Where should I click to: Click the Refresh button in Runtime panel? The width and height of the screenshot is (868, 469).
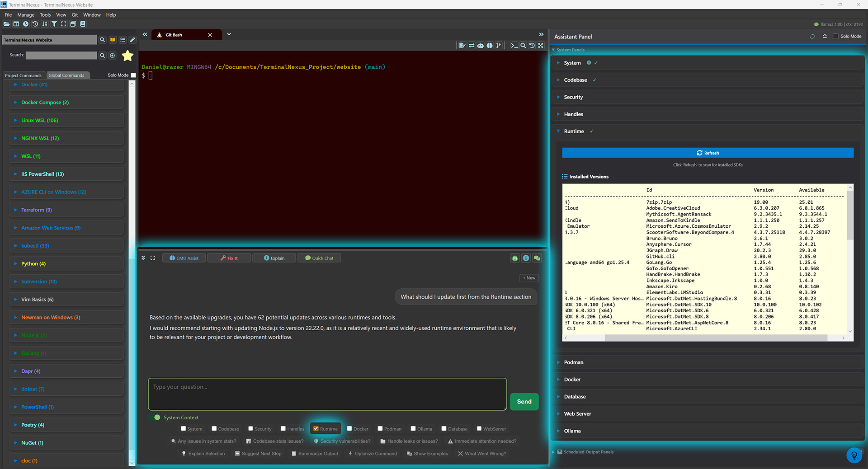pos(708,153)
